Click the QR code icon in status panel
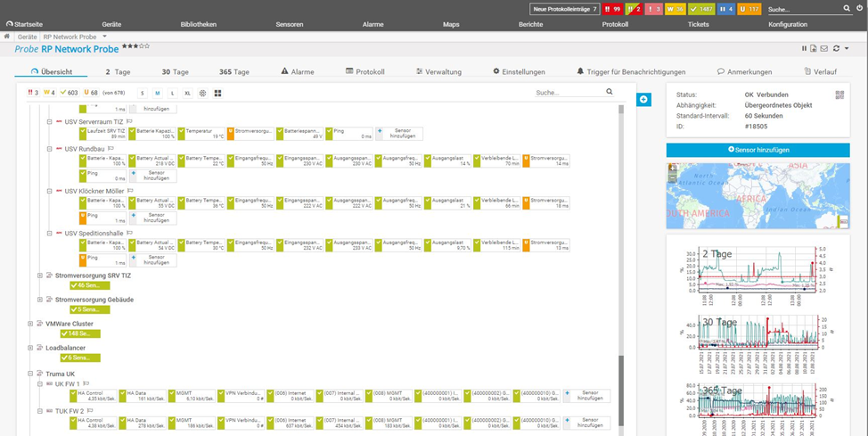868x436 pixels. coord(839,95)
